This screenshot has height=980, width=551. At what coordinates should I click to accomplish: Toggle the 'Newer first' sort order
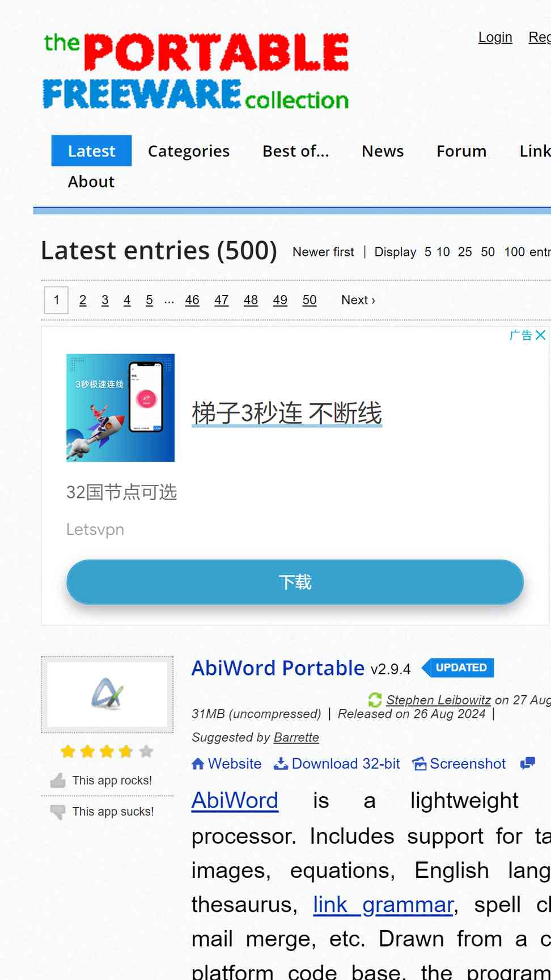(323, 252)
